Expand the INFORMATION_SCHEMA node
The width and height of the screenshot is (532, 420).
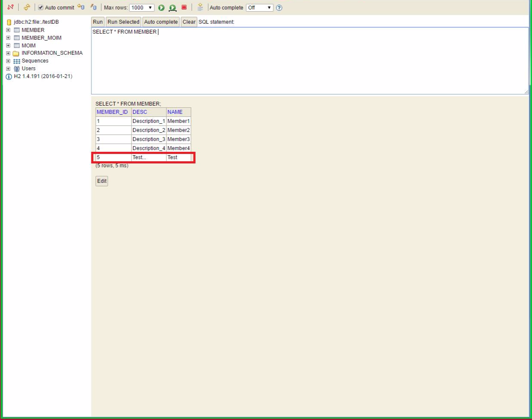(8, 53)
